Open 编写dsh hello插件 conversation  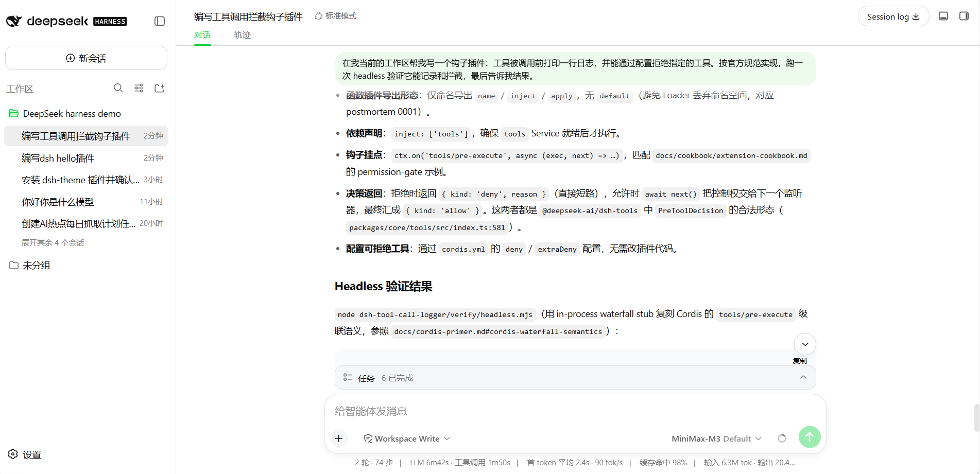click(86, 158)
